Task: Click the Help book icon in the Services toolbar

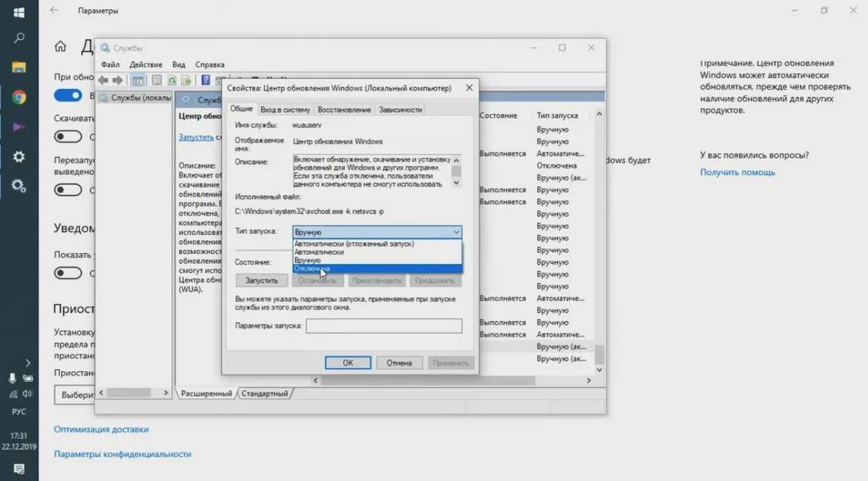Action: 206,80
